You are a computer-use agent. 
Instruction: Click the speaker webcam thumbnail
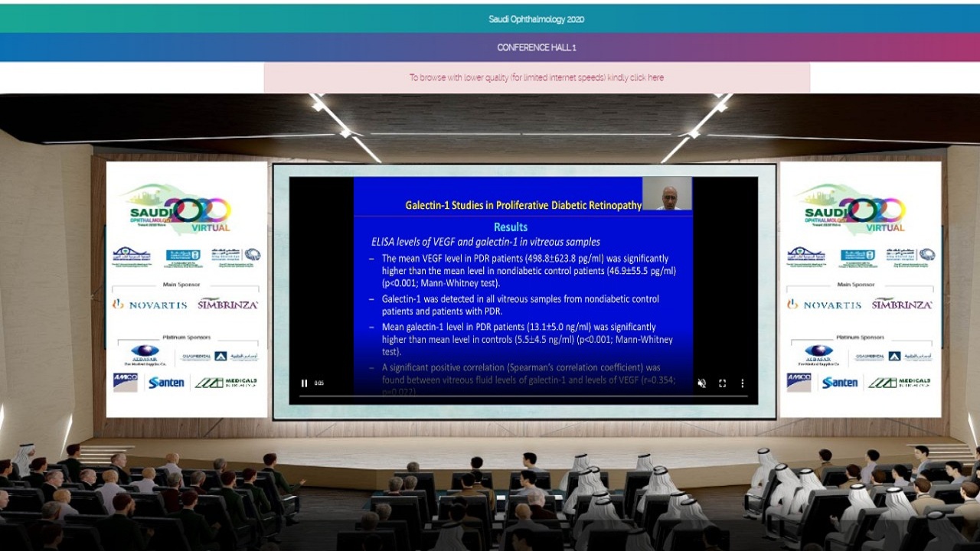pyautogui.click(x=667, y=194)
